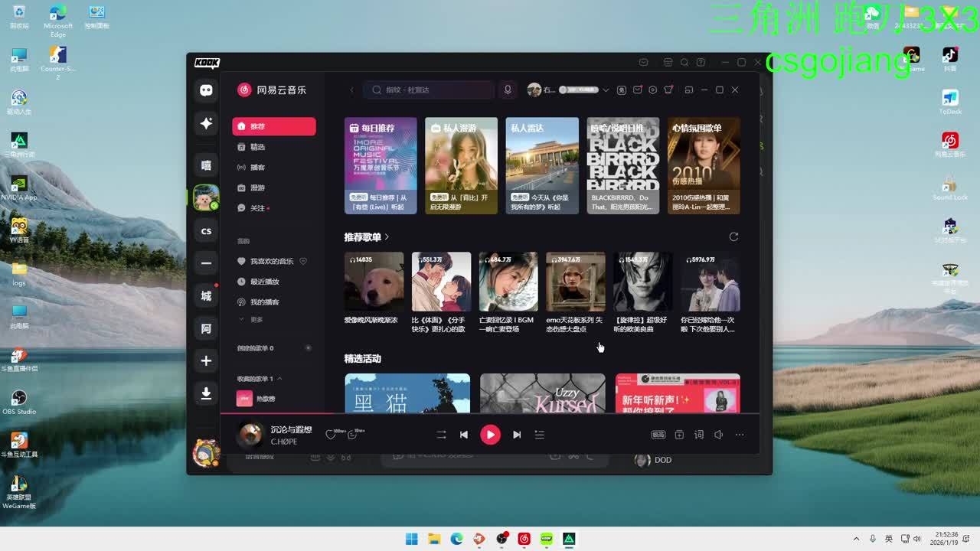Go to 最近播放 in sidebar

tap(264, 282)
